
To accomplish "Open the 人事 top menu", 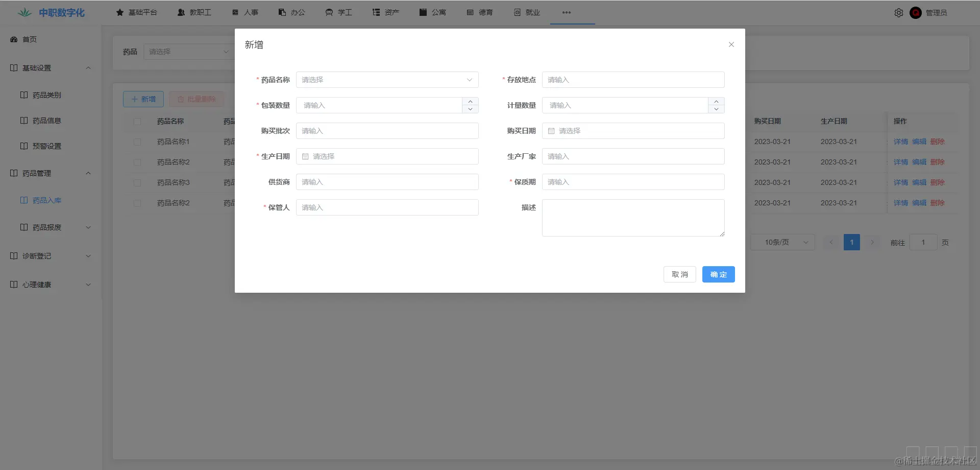I will tap(245, 12).
